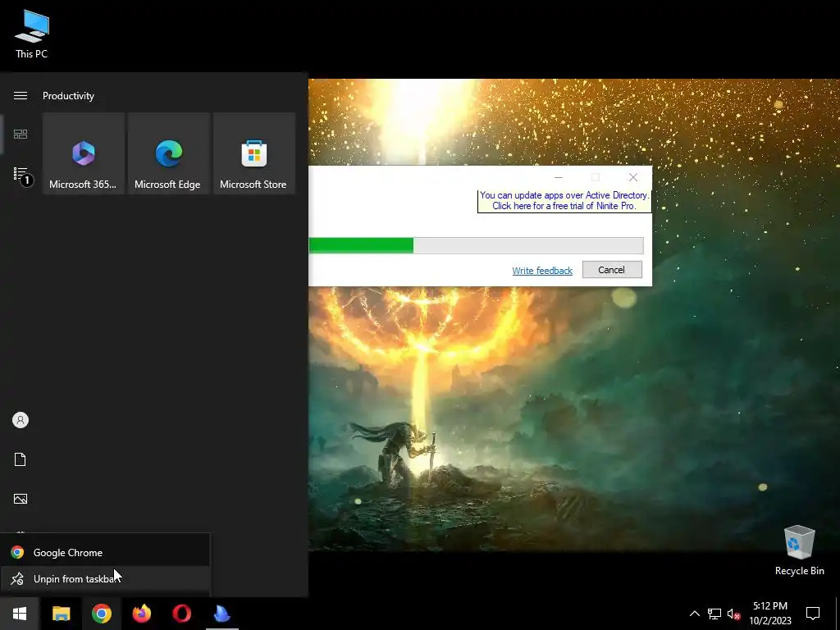Switch to pinned tiles view
This screenshot has width=840, height=630.
[x=21, y=134]
